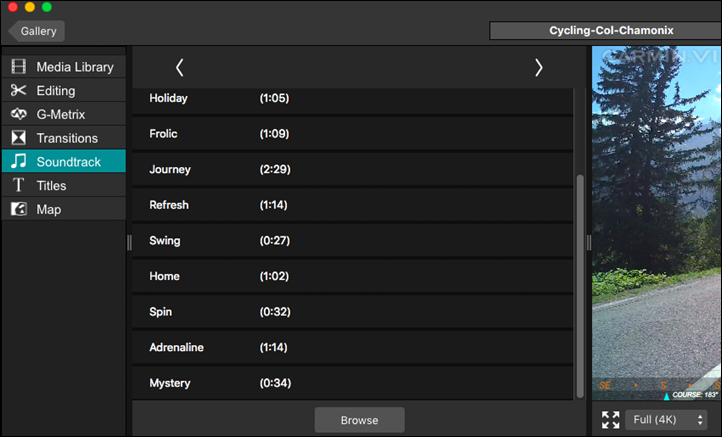Click the Soundtrack music note icon

[x=18, y=162]
